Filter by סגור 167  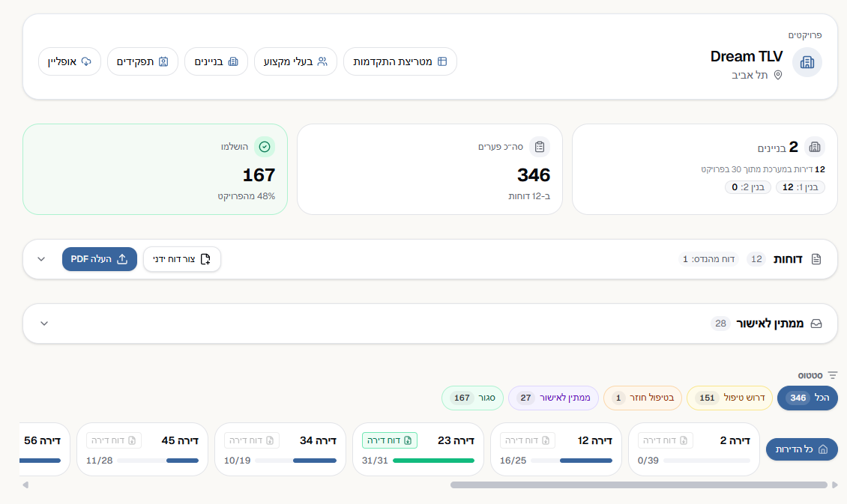pos(473,398)
